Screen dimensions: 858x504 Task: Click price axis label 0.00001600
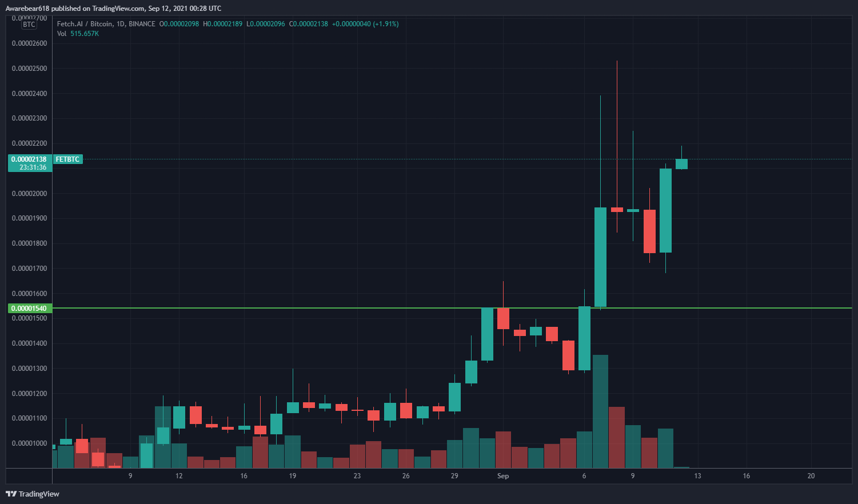tap(29, 294)
